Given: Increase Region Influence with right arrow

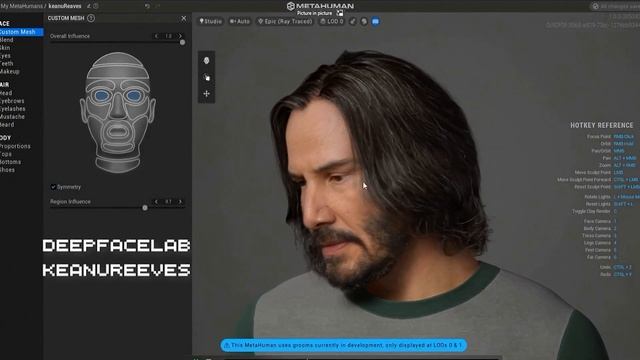Looking at the screenshot, I should pos(180,202).
